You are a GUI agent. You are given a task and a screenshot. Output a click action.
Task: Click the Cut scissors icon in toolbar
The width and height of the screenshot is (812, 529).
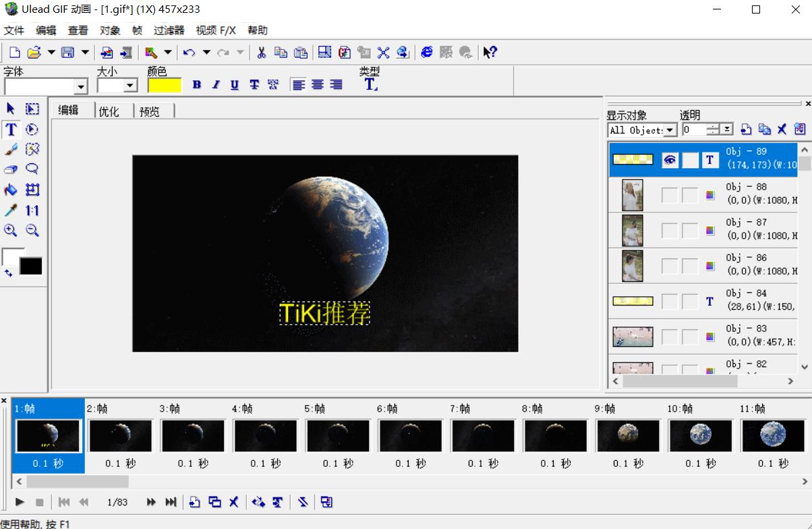(x=262, y=53)
